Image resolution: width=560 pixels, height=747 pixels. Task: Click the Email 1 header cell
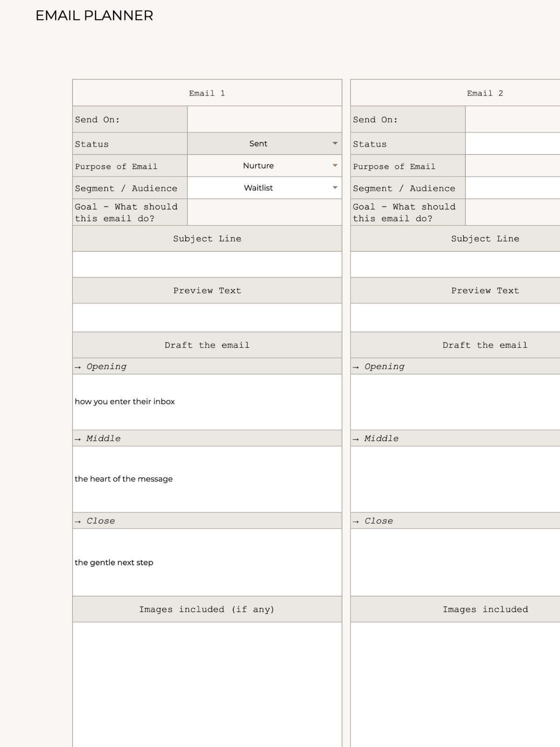(x=207, y=93)
